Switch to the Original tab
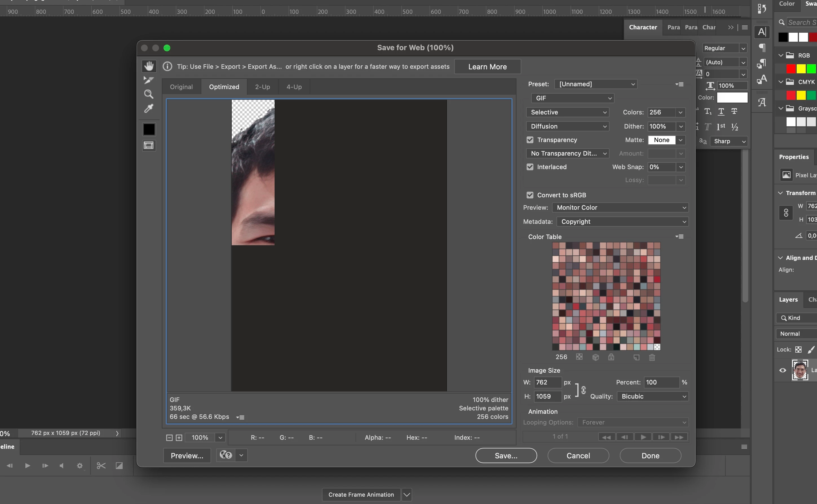Image resolution: width=817 pixels, height=504 pixels. (181, 87)
